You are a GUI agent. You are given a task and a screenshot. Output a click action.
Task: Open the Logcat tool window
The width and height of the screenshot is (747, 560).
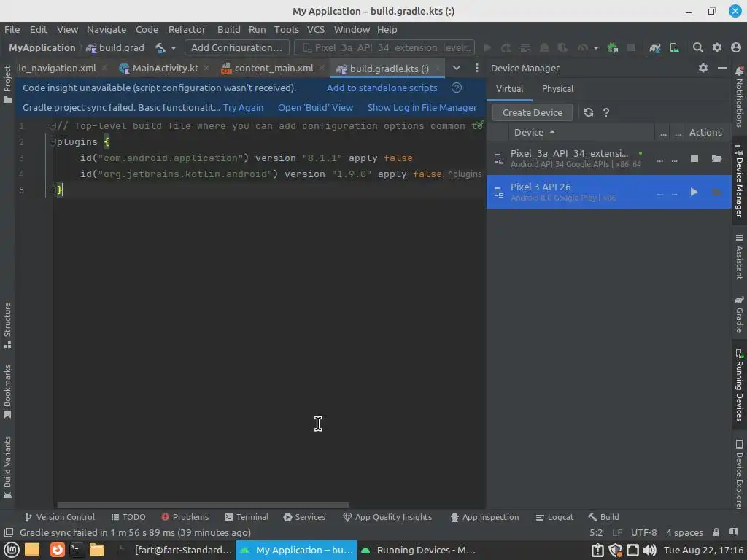(x=554, y=517)
